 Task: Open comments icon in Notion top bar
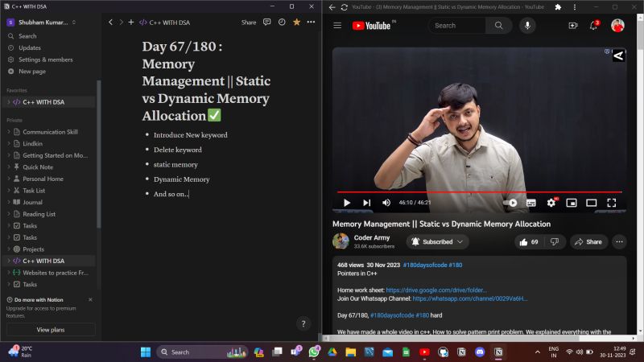[x=267, y=22]
